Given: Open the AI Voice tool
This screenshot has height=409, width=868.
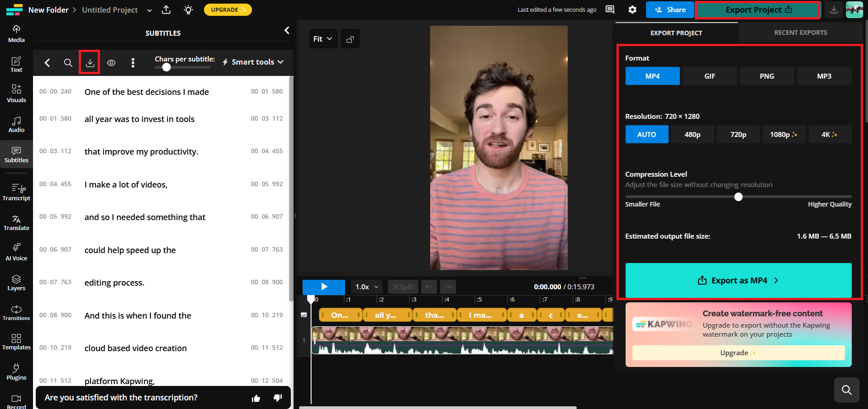Looking at the screenshot, I should (x=16, y=252).
